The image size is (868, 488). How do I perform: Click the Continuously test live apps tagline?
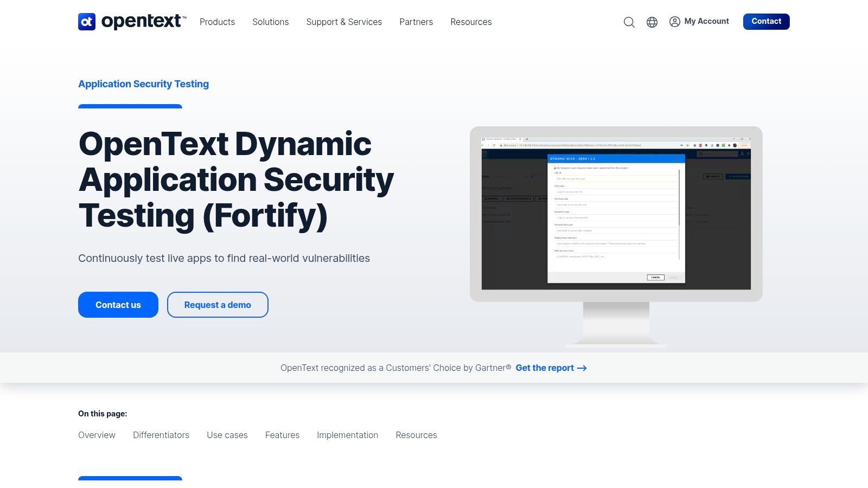224,258
